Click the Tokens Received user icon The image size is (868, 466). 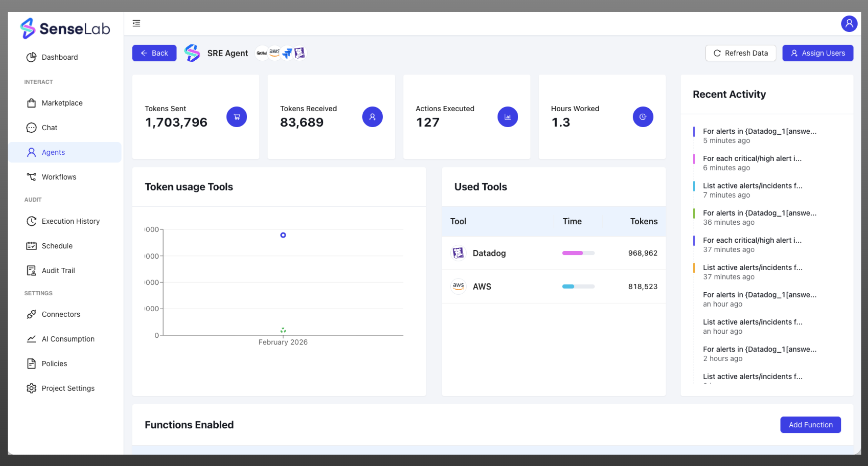click(x=372, y=117)
